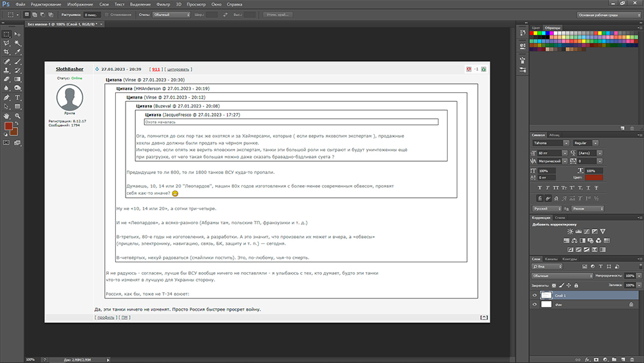Click the Уточн. край button
The image size is (644, 363).
click(278, 15)
